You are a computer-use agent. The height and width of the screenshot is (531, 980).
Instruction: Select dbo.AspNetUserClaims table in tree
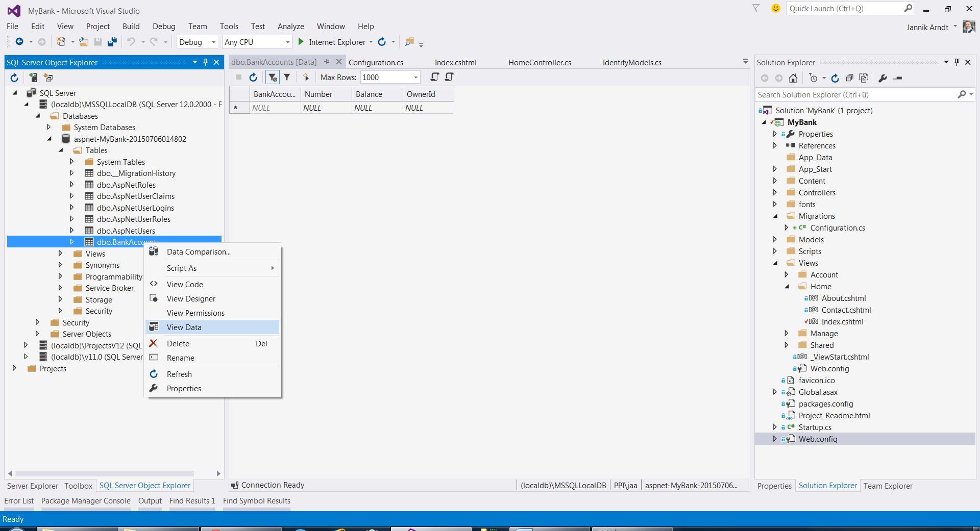click(135, 196)
